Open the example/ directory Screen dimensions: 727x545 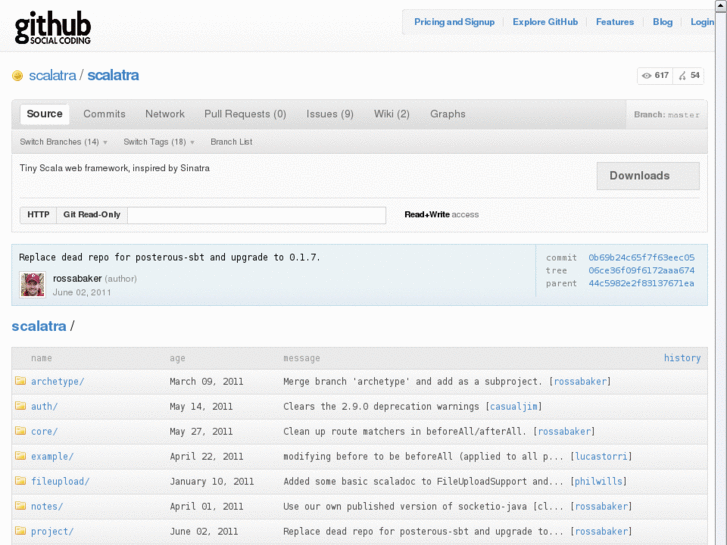click(52, 456)
